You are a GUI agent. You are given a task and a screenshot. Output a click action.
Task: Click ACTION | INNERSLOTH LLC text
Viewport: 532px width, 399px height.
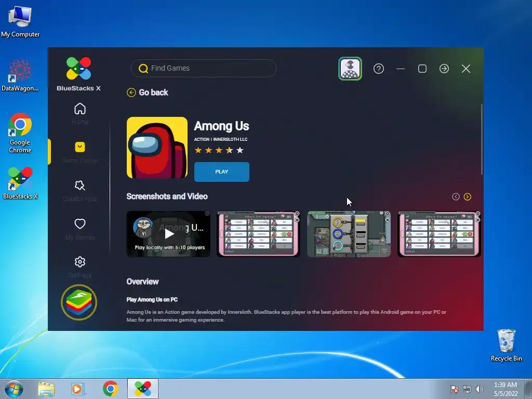click(220, 139)
